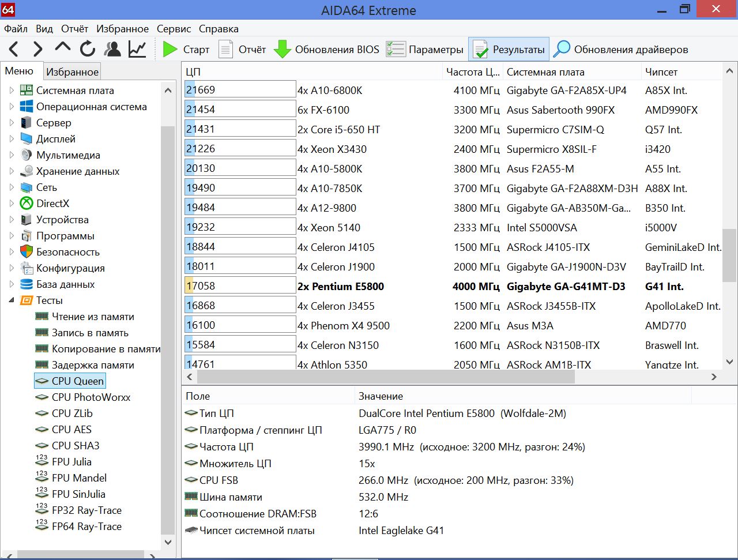Click the Операционная система Windows icon
The width and height of the screenshot is (738, 560).
click(x=27, y=107)
